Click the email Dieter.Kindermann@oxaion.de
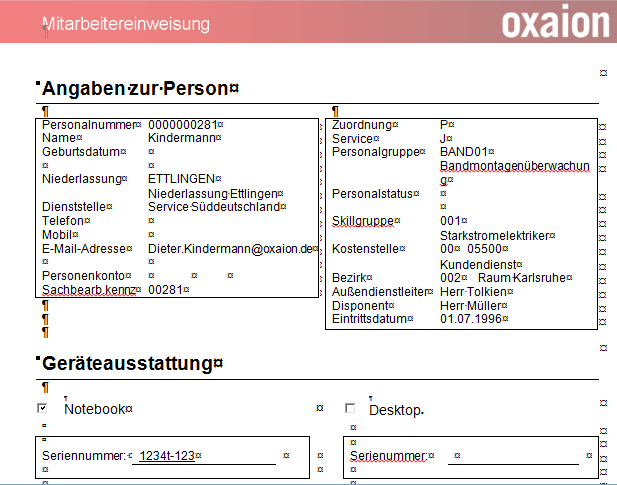The width and height of the screenshot is (617, 485). coord(230,249)
